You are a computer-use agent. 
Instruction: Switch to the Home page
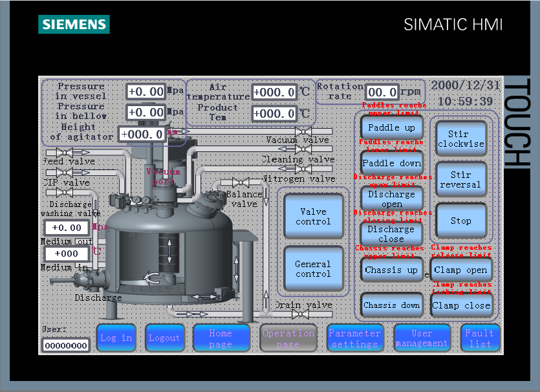point(221,337)
